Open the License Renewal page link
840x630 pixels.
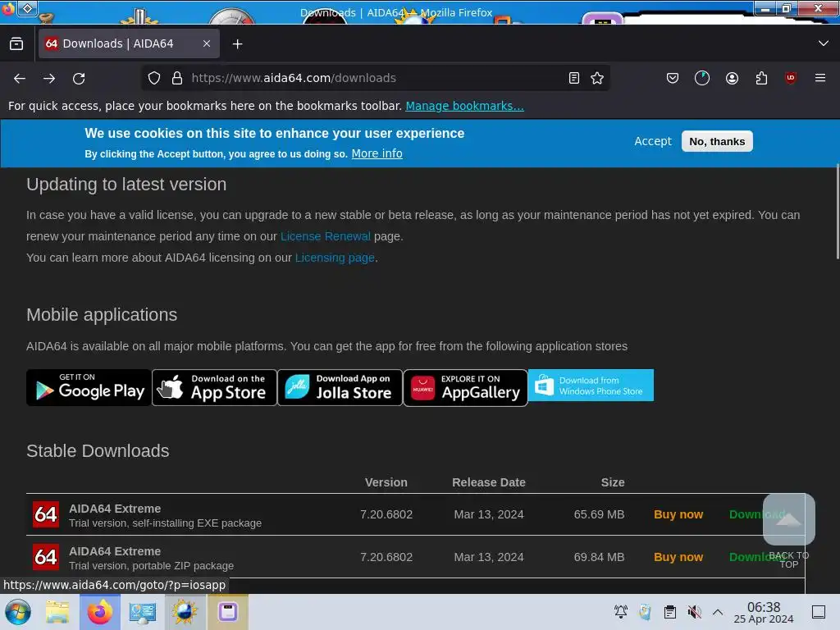[325, 236]
